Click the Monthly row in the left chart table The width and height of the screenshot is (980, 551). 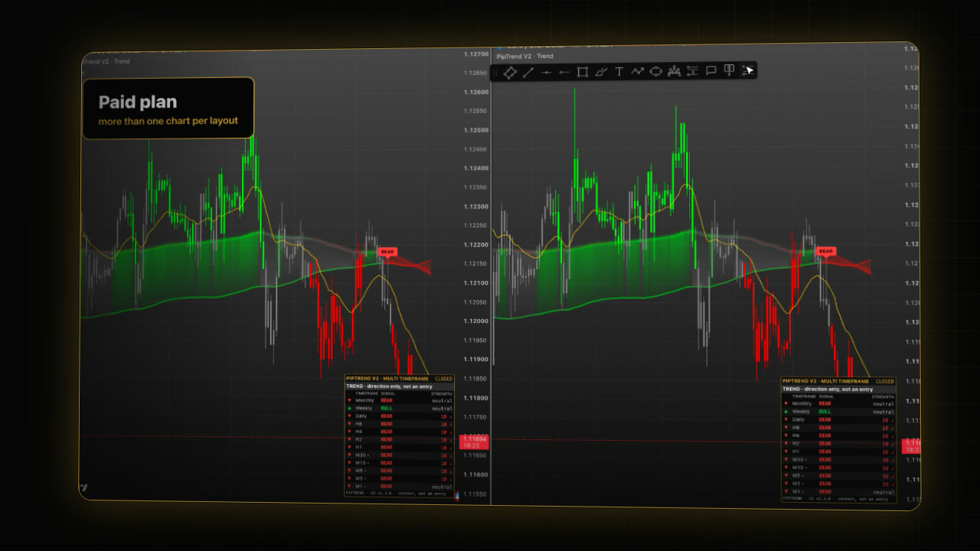pos(400,400)
